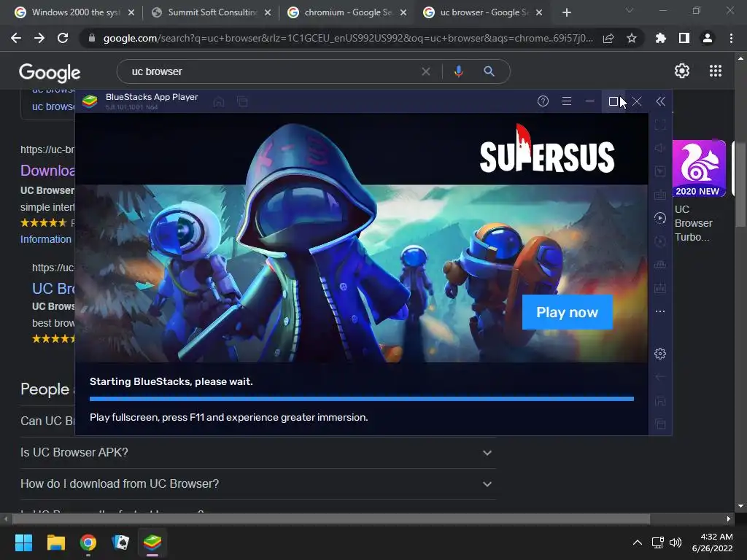Click Play now on Supersus banner
This screenshot has height=560, width=747.
tap(567, 312)
